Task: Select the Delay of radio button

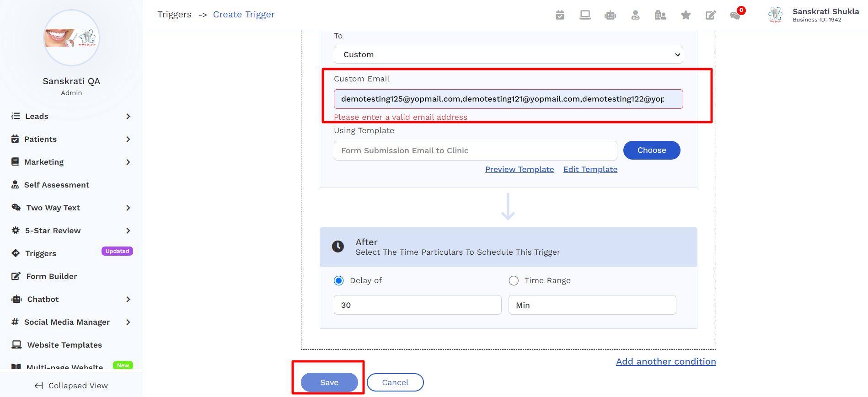Action: [339, 280]
